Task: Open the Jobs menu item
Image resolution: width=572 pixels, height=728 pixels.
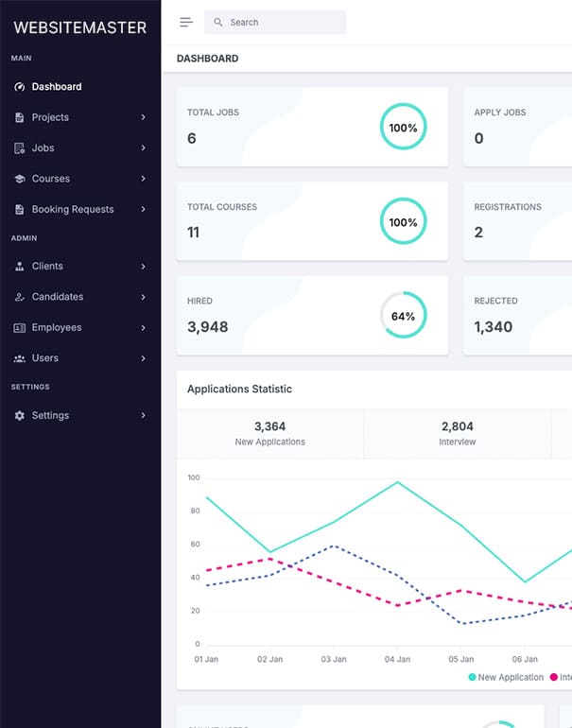Action: (43, 148)
